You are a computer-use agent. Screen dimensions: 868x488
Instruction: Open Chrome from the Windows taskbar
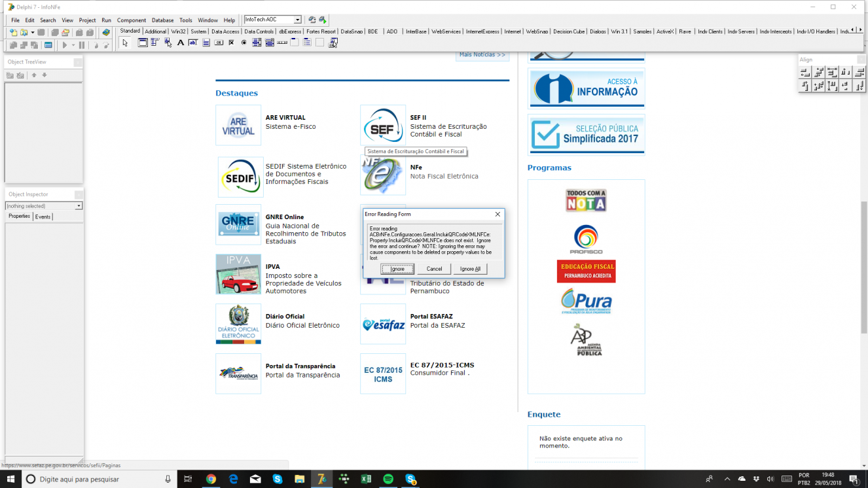click(x=211, y=479)
